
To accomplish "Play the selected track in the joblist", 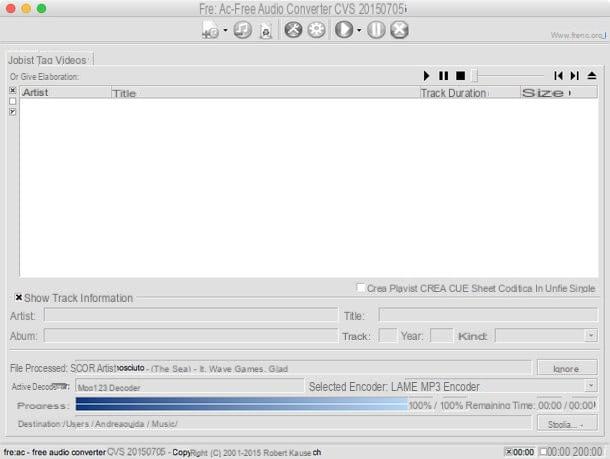I will [427, 75].
